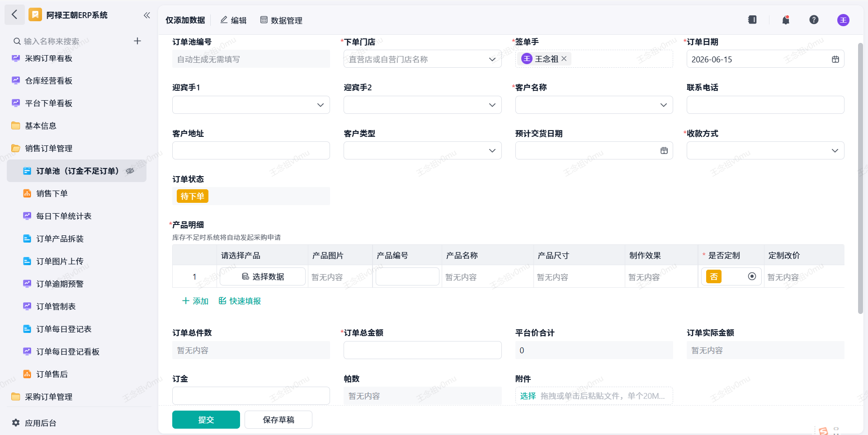The image size is (868, 435).
Task: Click 添加 to add product row
Action: 195,301
